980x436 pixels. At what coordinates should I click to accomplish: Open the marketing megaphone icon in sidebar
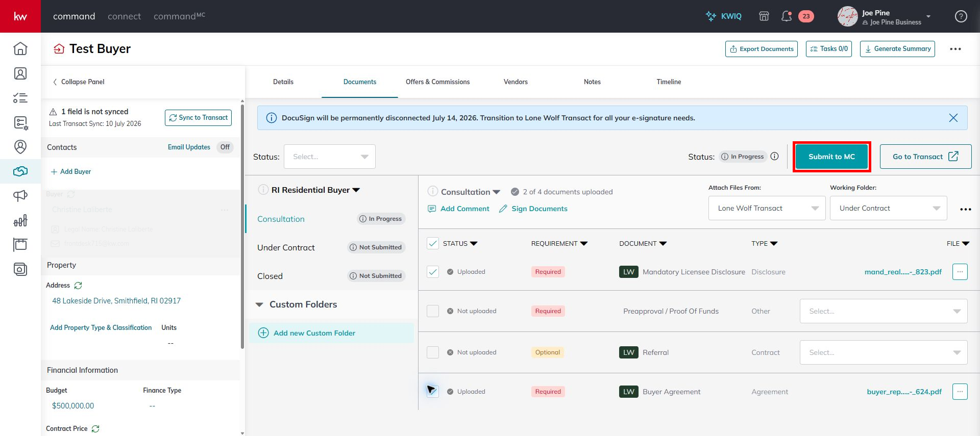click(x=20, y=196)
